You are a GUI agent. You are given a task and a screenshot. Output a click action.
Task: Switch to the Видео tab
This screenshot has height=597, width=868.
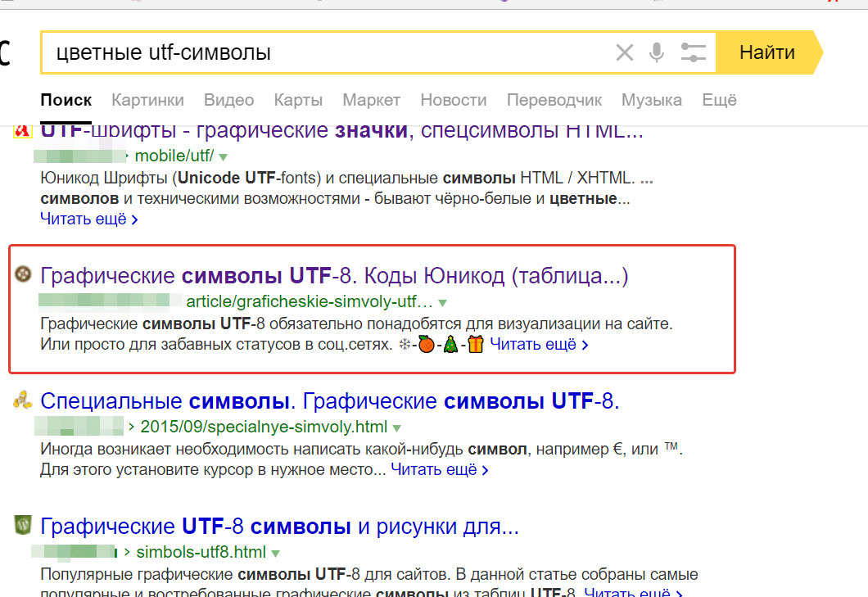coord(228,100)
